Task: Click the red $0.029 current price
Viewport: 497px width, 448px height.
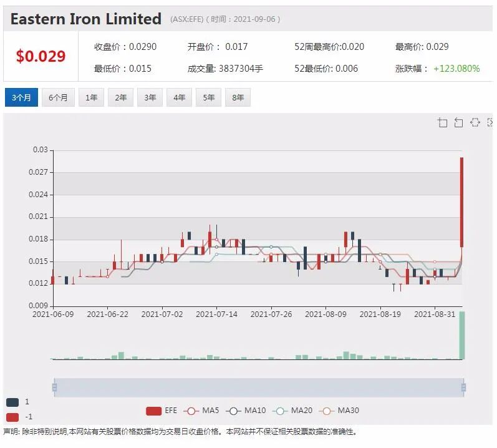Action: click(x=41, y=56)
